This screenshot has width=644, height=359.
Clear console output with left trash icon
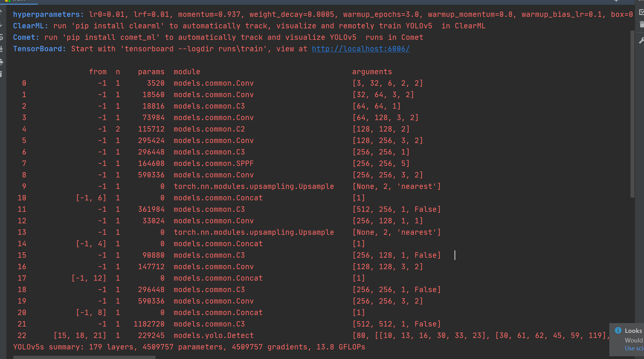1,74
